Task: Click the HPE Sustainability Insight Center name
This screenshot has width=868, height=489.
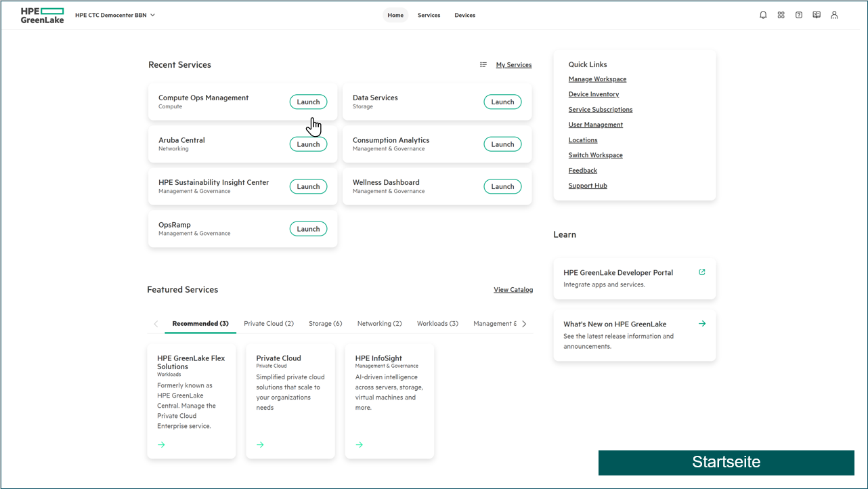Action: pyautogui.click(x=213, y=182)
